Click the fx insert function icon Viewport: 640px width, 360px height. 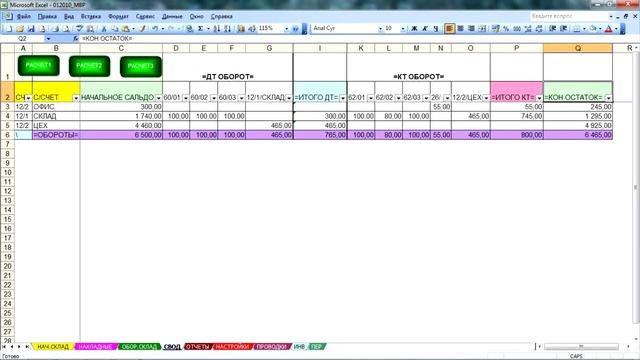coord(76,38)
